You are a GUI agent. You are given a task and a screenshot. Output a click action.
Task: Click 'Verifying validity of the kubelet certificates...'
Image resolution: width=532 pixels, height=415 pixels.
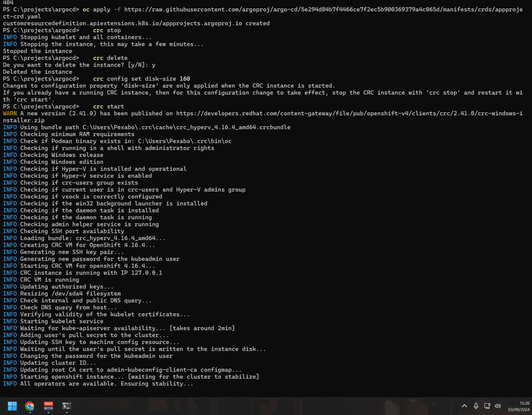tap(96, 315)
